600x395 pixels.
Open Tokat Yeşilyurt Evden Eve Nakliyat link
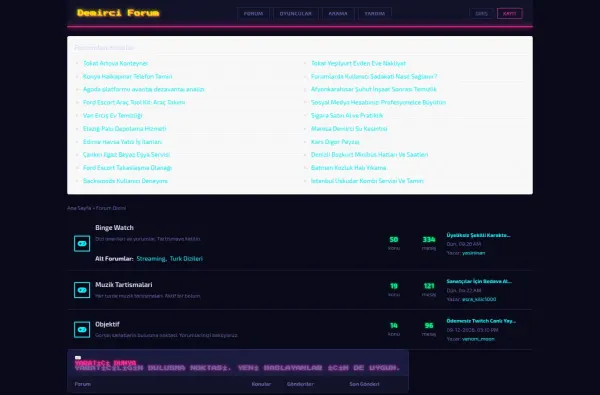[x=358, y=63]
